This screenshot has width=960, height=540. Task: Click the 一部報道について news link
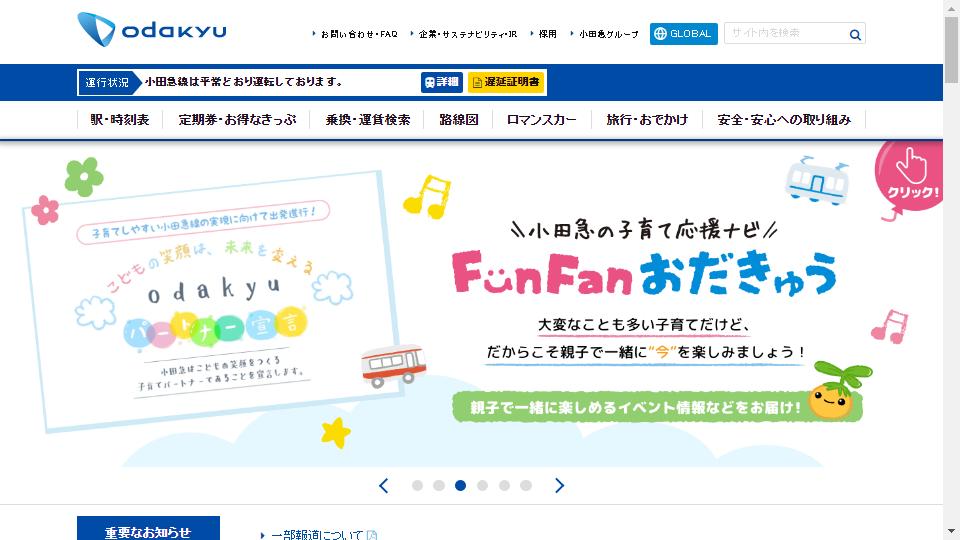tap(317, 535)
